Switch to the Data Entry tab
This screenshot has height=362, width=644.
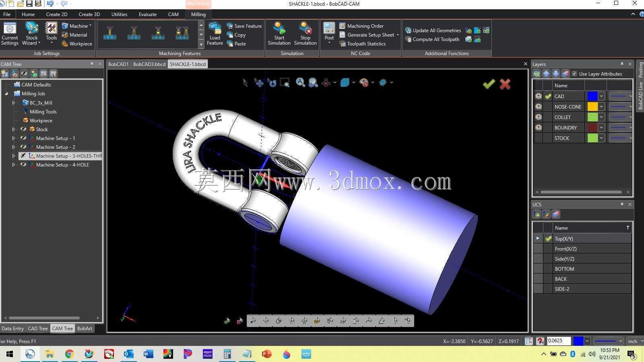[x=12, y=329]
